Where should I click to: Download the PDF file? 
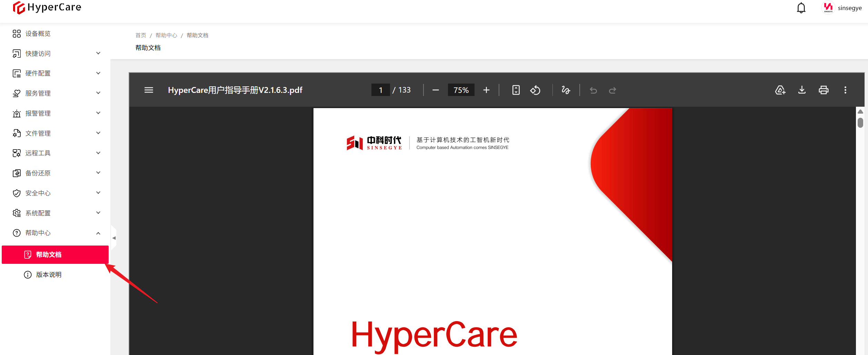coord(802,90)
